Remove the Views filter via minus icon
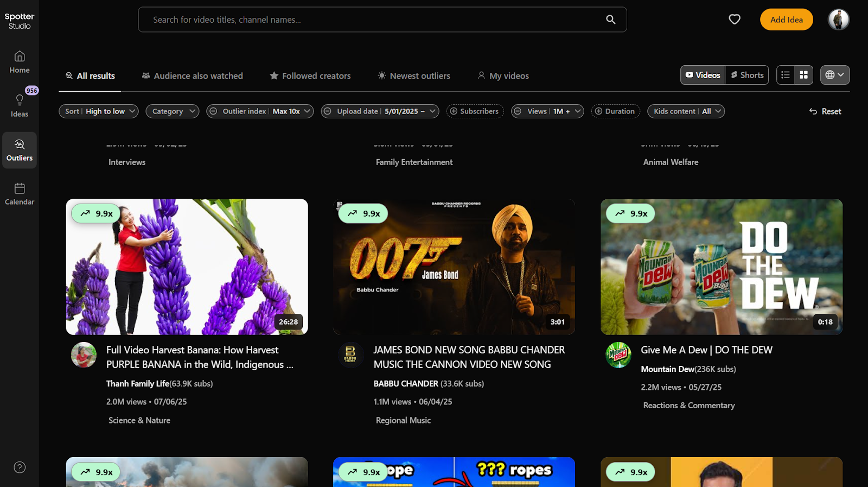868x487 pixels. tap(518, 111)
